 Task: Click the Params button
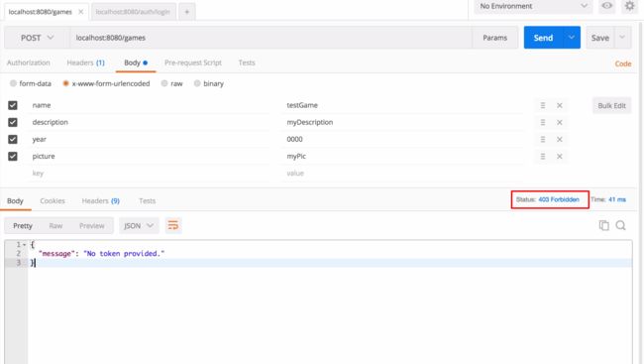pyautogui.click(x=494, y=38)
